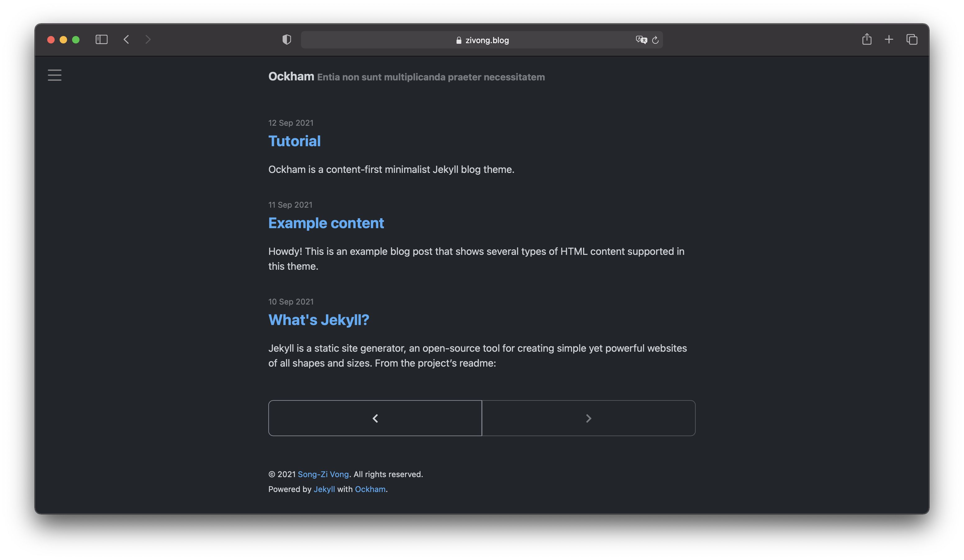964x560 pixels.
Task: Open the hamburger menu icon
Action: click(54, 75)
